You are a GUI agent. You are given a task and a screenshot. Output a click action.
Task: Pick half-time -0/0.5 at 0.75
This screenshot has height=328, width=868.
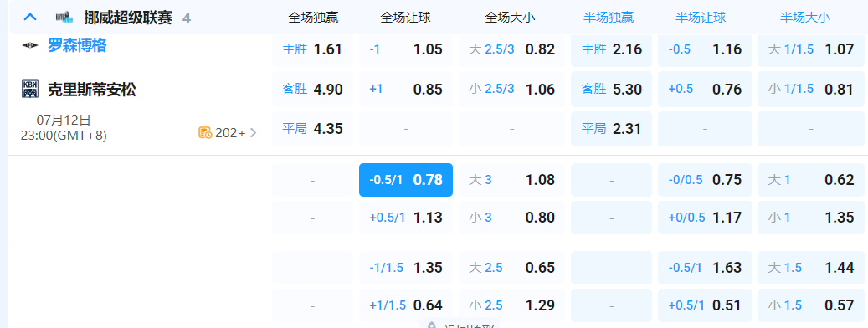pos(706,180)
